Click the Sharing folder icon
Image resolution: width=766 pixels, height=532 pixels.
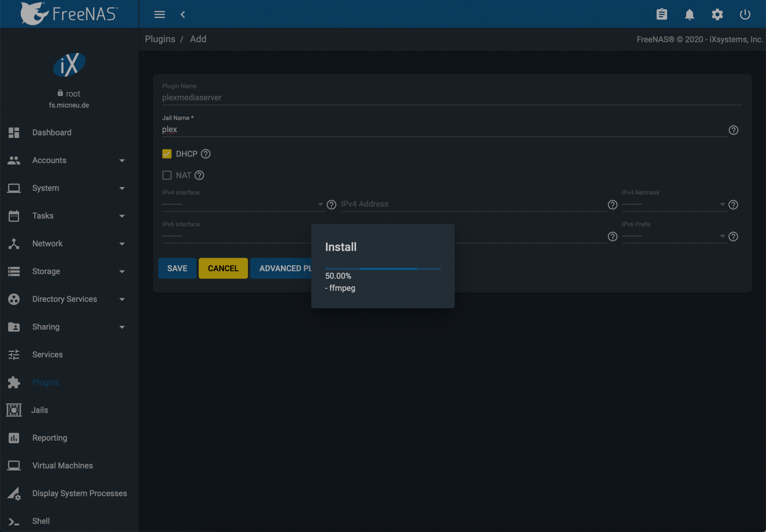14,327
